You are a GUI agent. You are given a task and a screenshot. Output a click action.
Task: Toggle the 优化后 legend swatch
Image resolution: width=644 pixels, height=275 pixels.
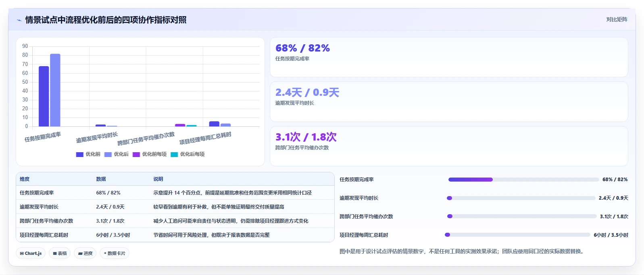click(108, 154)
